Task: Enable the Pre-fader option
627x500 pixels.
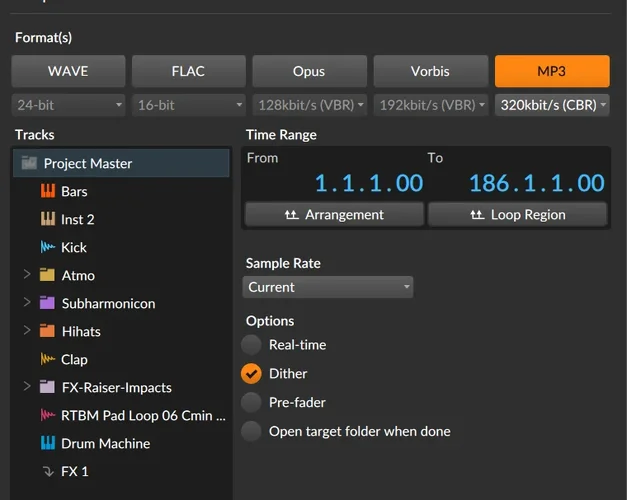Action: [251, 403]
